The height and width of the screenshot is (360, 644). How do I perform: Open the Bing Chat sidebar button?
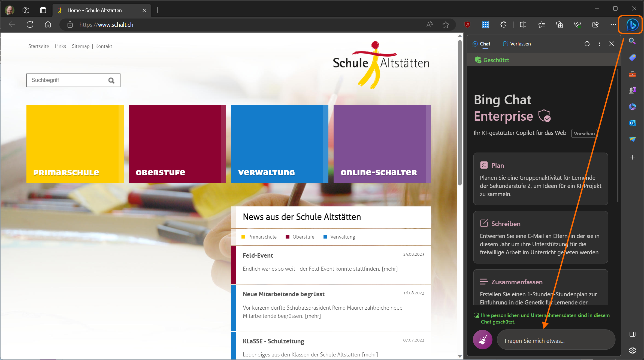point(632,25)
